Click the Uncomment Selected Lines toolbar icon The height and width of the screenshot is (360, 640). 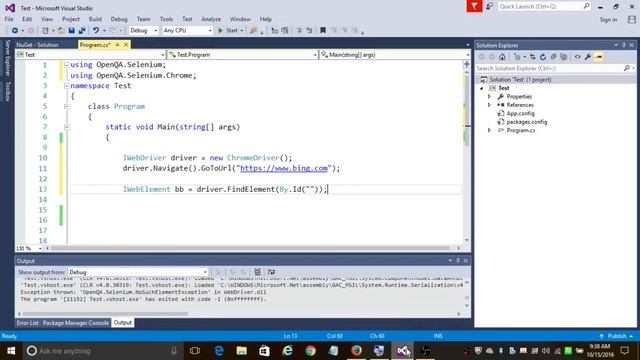click(309, 31)
